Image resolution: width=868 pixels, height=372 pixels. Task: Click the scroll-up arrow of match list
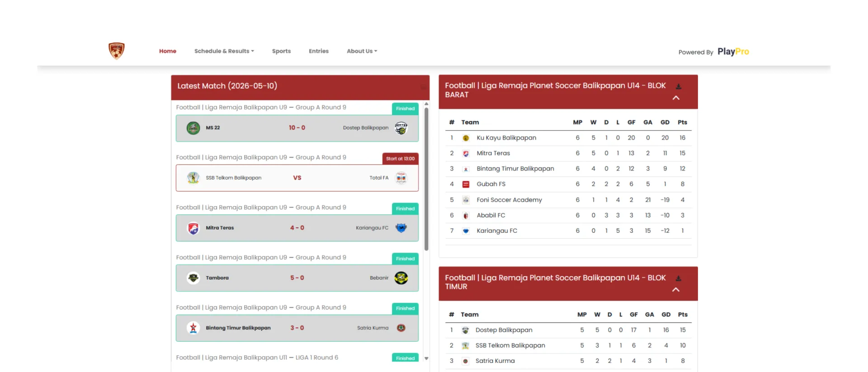click(426, 104)
